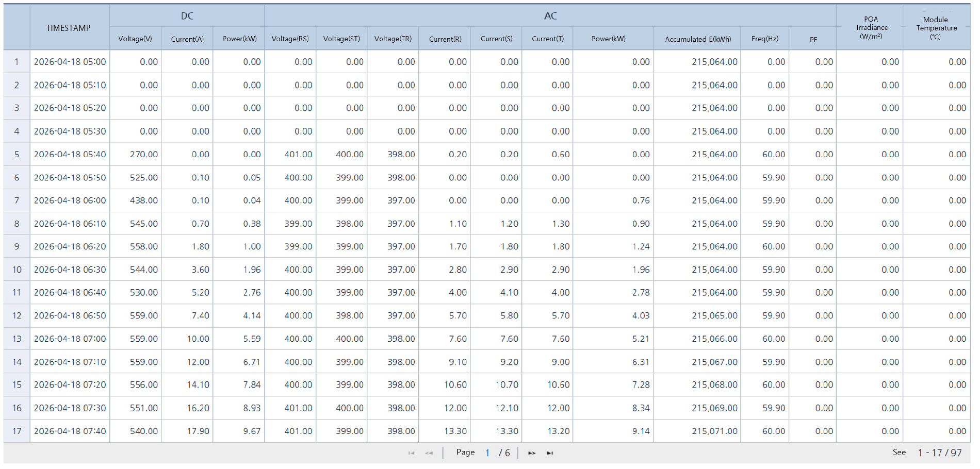This screenshot has width=980, height=469.
Task: Click the AC Power(kW) column header
Action: pos(613,39)
